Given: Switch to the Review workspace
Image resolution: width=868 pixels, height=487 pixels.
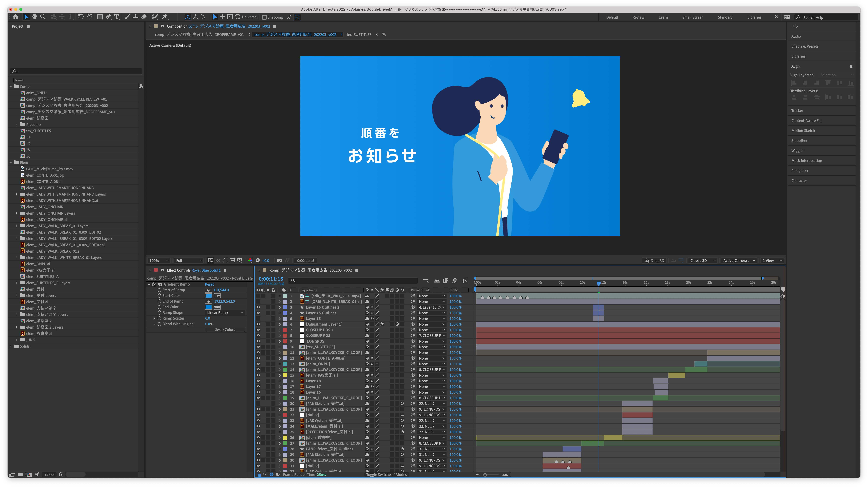Looking at the screenshot, I should click(x=638, y=17).
